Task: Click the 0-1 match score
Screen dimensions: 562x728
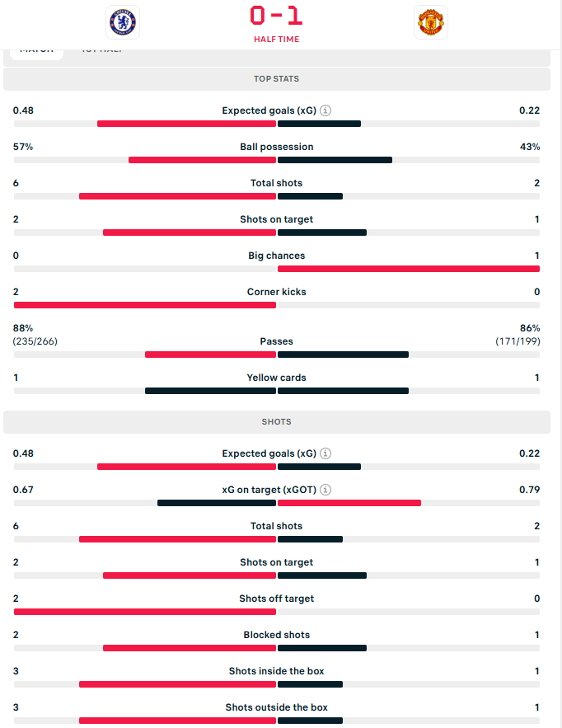Action: tap(277, 16)
